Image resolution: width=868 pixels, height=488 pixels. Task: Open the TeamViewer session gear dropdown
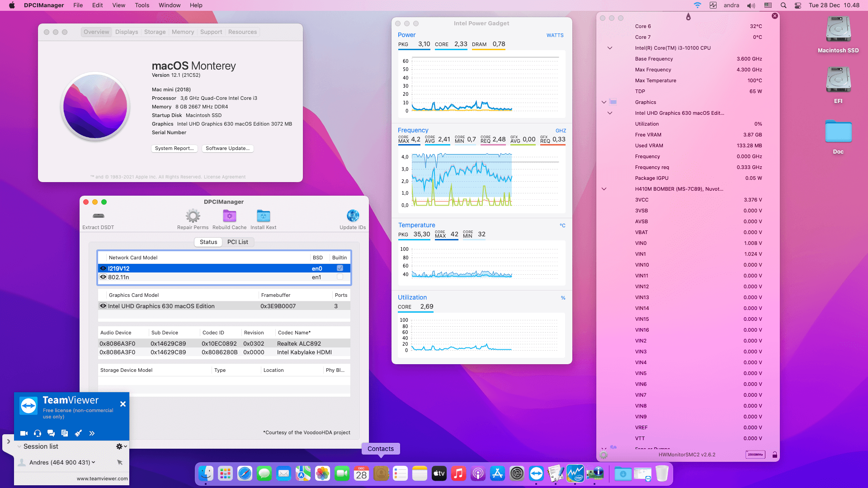(x=121, y=446)
